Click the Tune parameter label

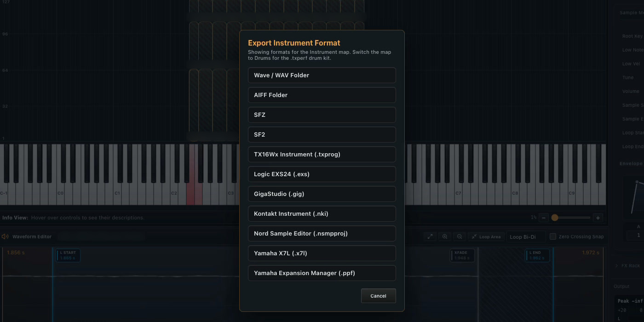[628, 78]
